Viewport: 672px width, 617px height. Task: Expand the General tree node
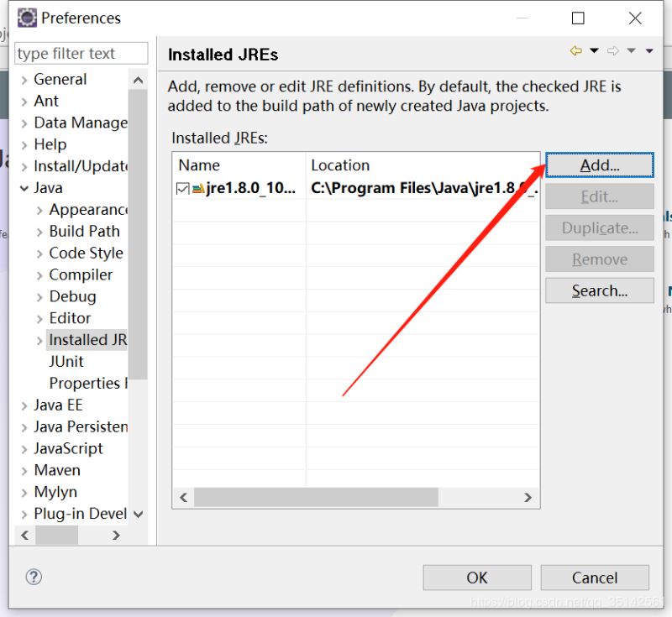point(24,80)
